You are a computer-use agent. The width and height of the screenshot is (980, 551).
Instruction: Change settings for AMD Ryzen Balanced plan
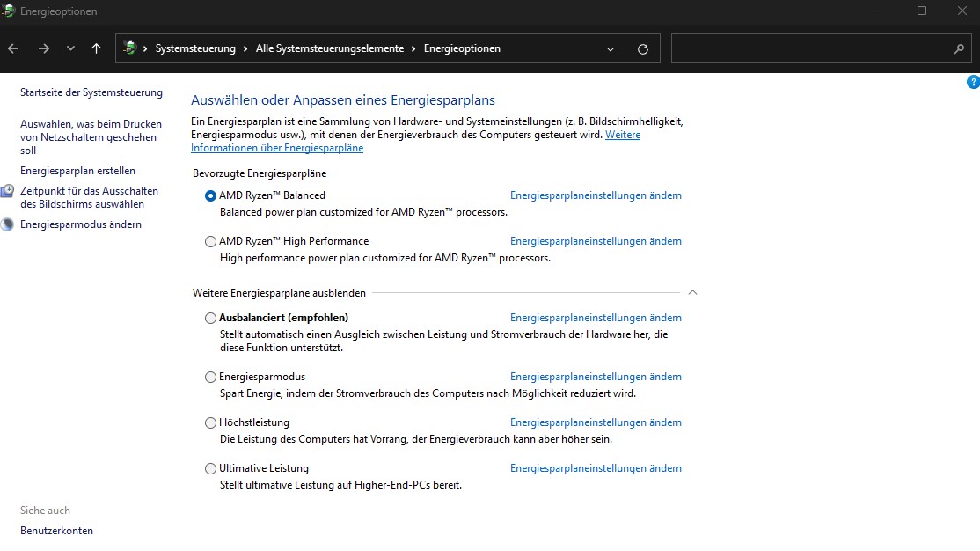click(x=596, y=195)
